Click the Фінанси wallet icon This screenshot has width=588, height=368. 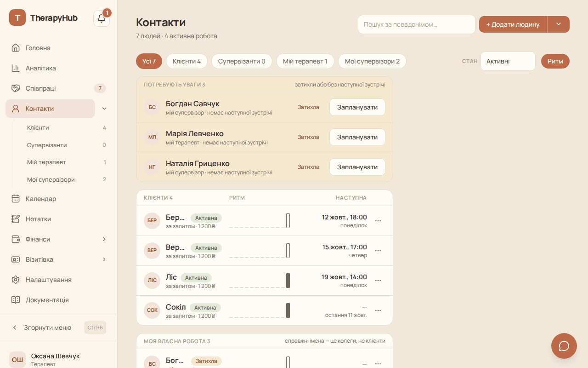[x=16, y=239]
